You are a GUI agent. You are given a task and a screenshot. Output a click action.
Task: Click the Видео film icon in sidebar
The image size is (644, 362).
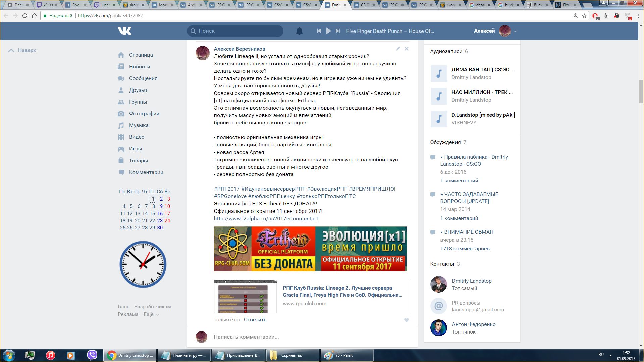(121, 137)
